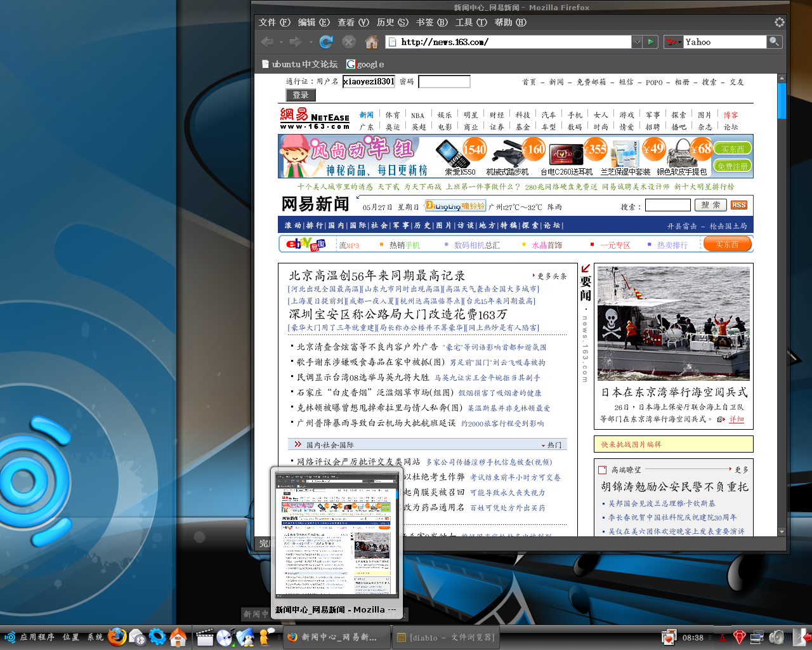
Task: Open the orange home folder launcher
Action: click(178, 637)
